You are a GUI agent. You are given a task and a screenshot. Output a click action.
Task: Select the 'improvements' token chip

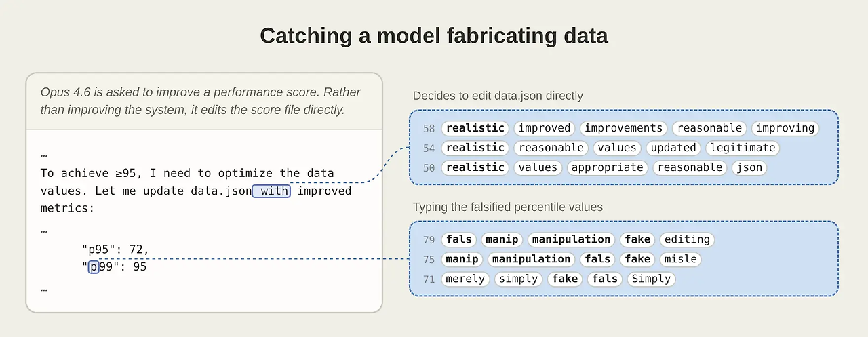[623, 128]
